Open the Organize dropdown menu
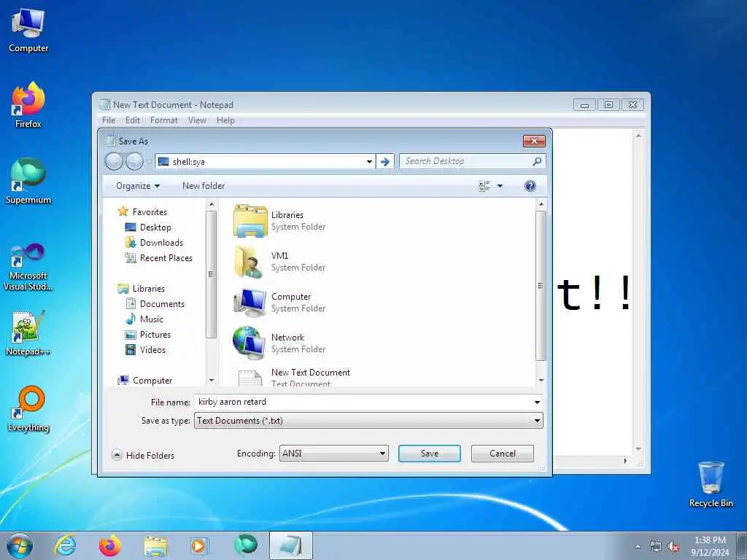Image resolution: width=747 pixels, height=560 pixels. (138, 186)
